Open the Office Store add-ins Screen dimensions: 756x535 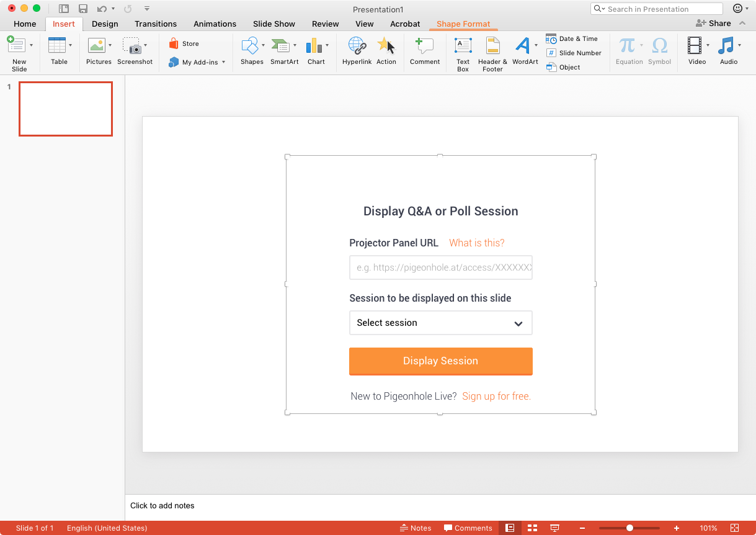184,43
